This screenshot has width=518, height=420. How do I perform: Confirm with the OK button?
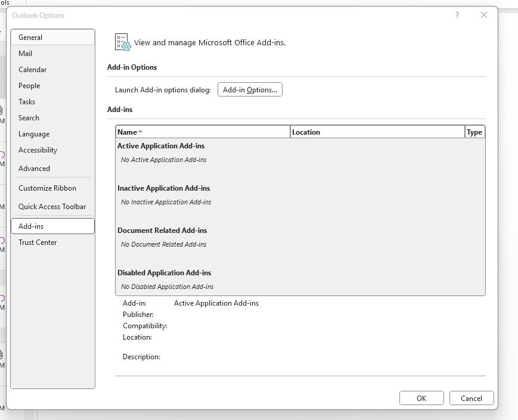pyautogui.click(x=421, y=398)
